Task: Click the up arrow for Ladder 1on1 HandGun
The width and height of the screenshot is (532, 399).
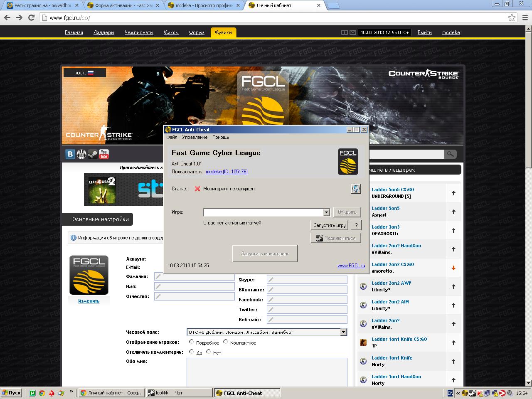Action: (x=453, y=380)
